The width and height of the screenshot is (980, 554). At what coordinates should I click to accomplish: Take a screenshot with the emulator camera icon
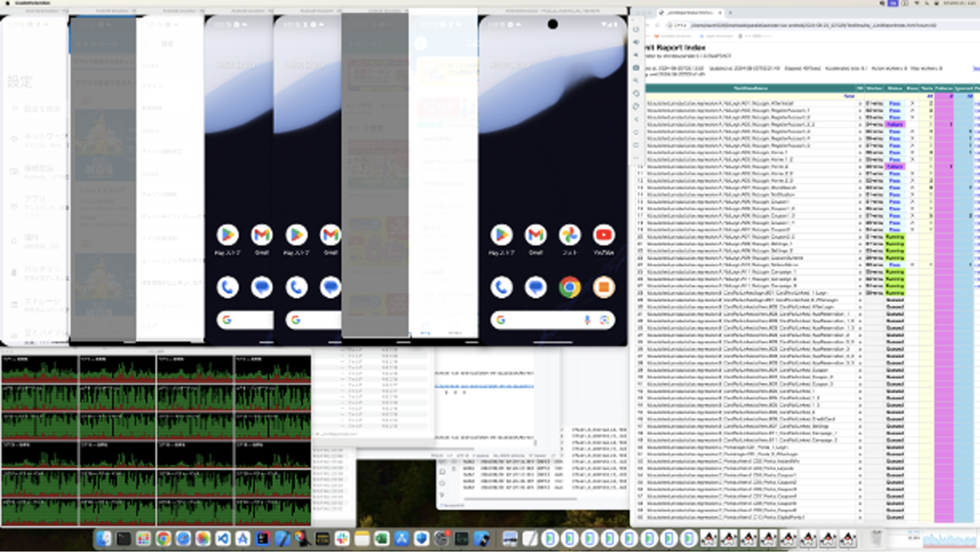[x=636, y=69]
